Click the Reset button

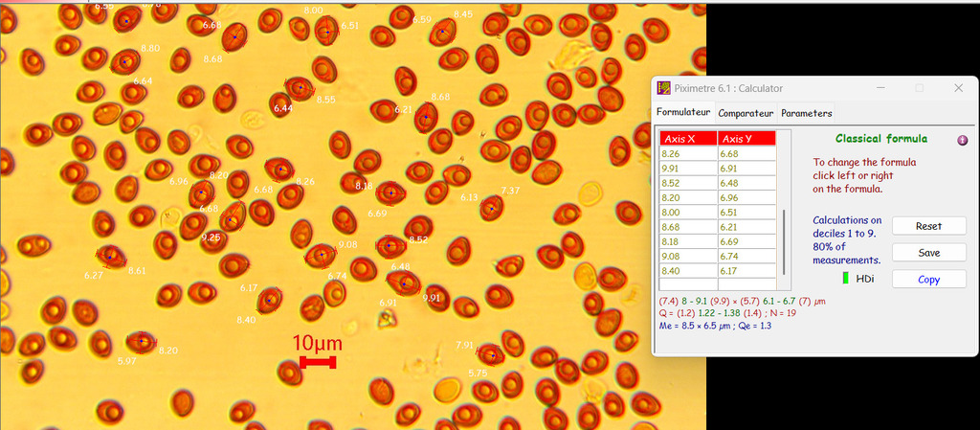[928, 226]
